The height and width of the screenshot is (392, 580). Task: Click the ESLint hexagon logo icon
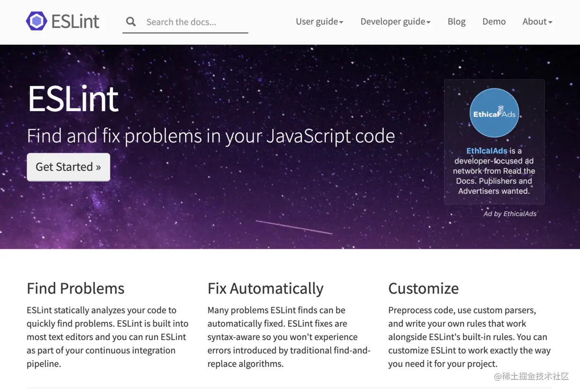[x=36, y=21]
